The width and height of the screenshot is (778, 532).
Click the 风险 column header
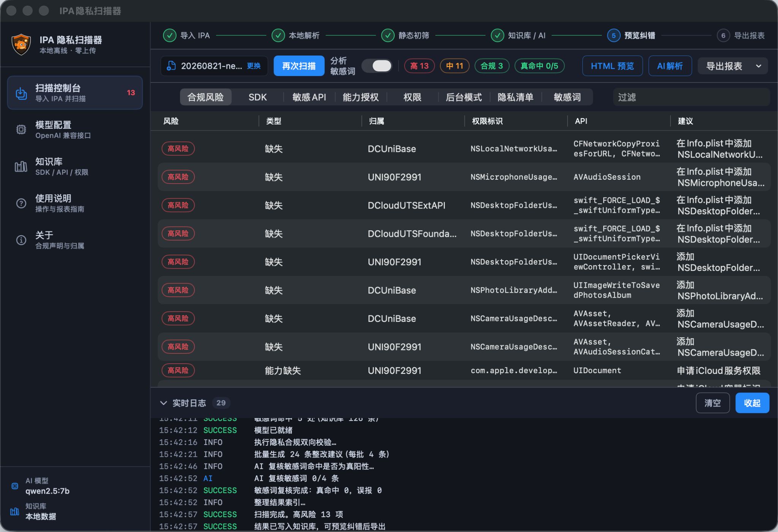tap(171, 121)
